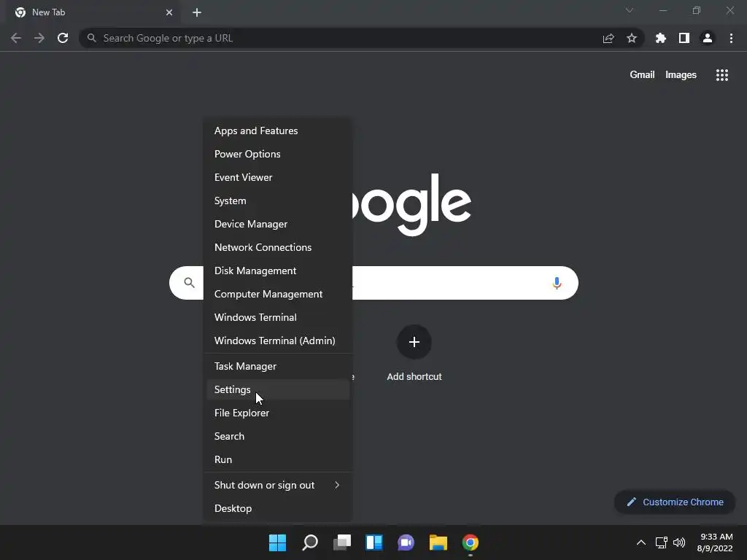Image resolution: width=747 pixels, height=560 pixels.
Task: Open taskbar Search magnifier
Action: pos(309,542)
